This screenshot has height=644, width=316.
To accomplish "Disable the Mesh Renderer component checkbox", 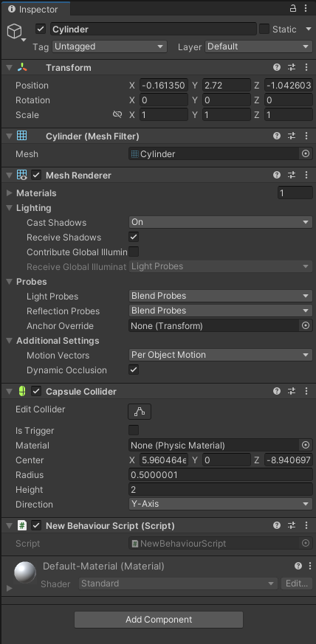I will pyautogui.click(x=37, y=176).
